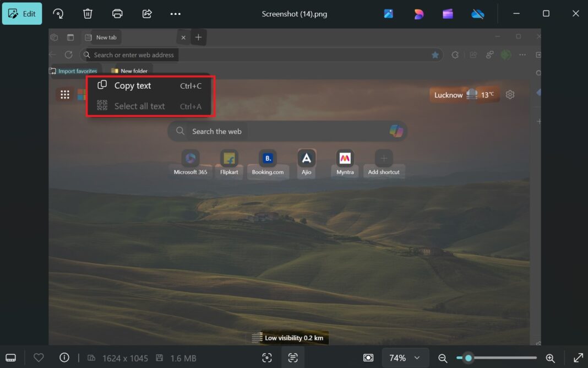Open the OneDrive option
Viewport: 588px width, 368px height.
point(477,13)
